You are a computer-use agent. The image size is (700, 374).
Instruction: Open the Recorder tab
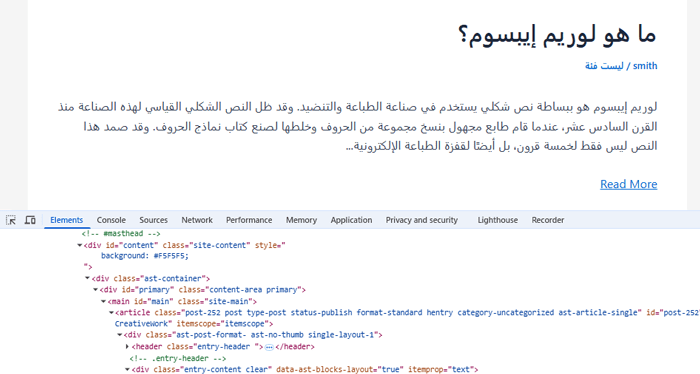coord(548,220)
